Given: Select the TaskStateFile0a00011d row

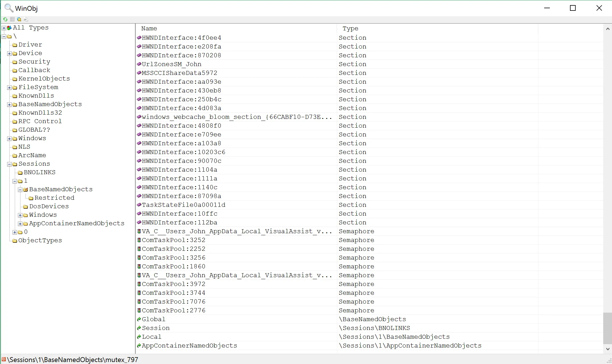Looking at the screenshot, I should click(x=183, y=205).
